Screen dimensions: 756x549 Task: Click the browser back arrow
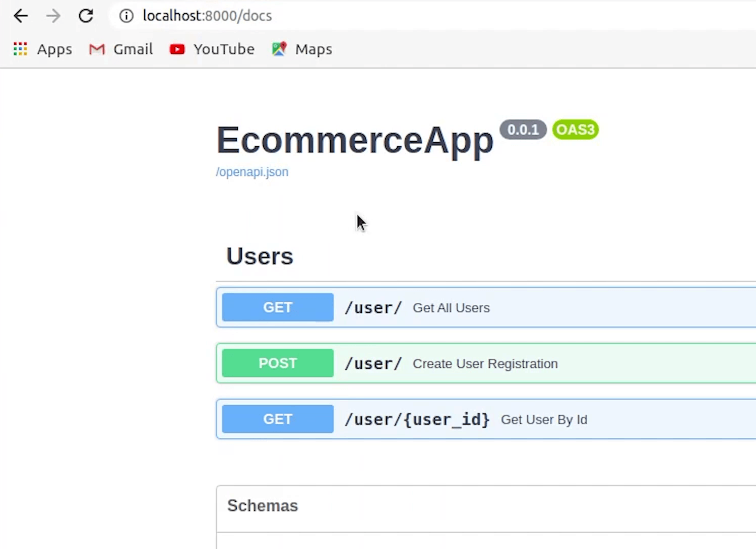coord(21,16)
